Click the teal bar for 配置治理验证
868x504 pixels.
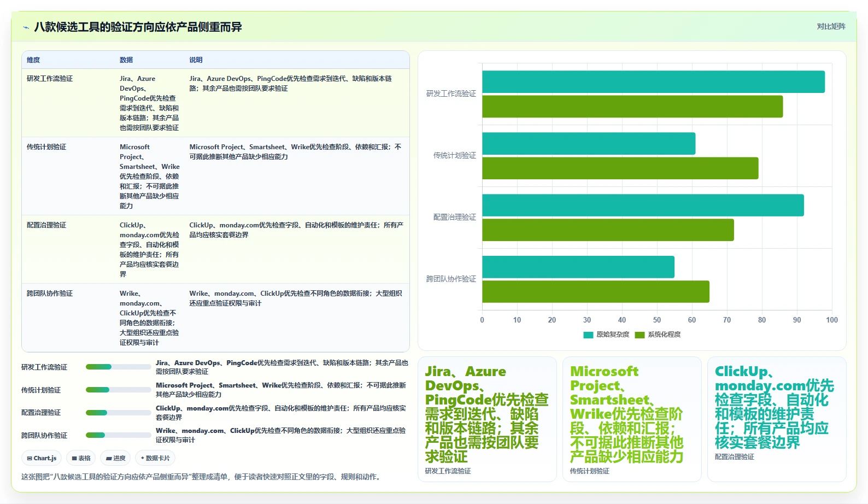pos(643,206)
